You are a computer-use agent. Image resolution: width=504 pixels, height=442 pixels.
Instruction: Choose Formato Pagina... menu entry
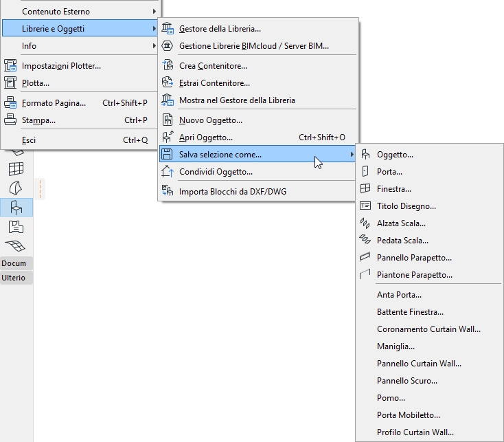point(80,103)
